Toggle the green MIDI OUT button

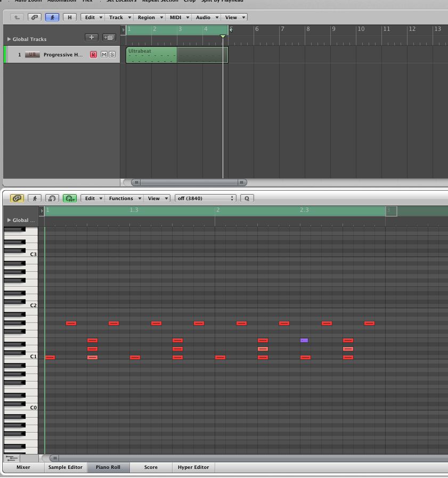[x=70, y=199]
